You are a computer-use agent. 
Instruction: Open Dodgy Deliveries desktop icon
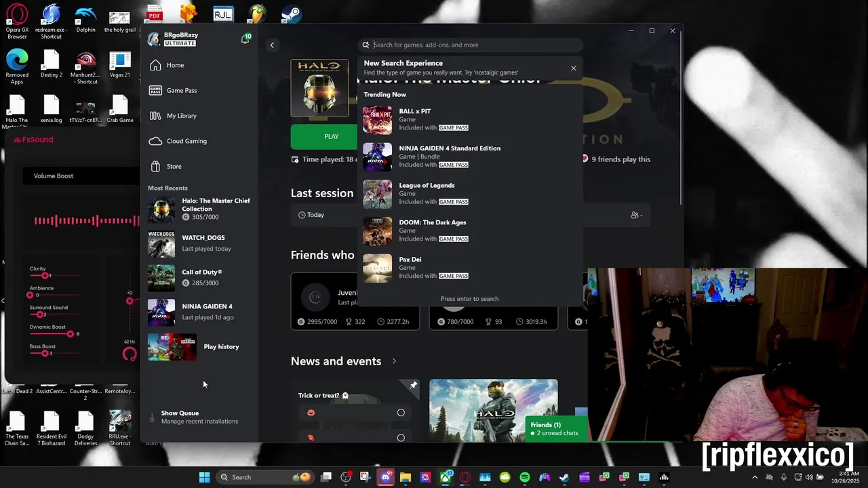85,428
